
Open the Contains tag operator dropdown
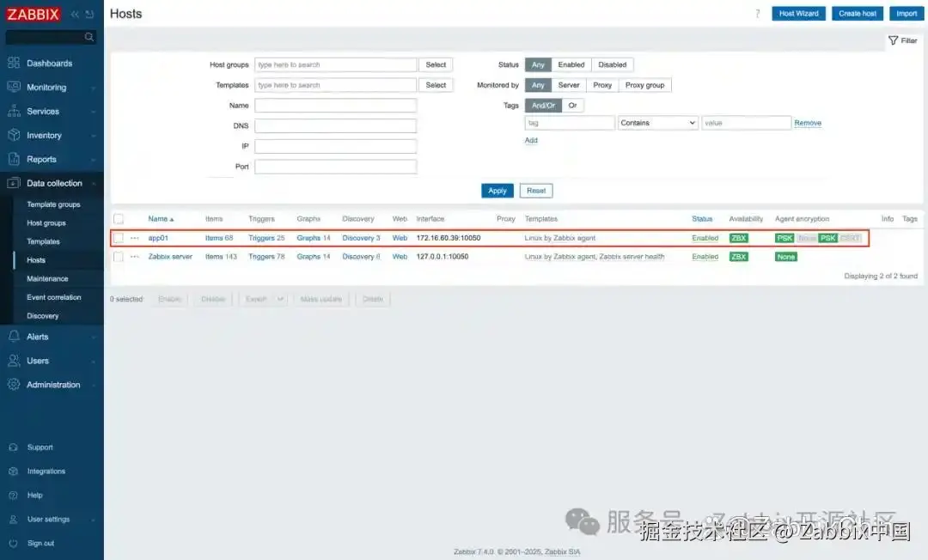coord(657,123)
